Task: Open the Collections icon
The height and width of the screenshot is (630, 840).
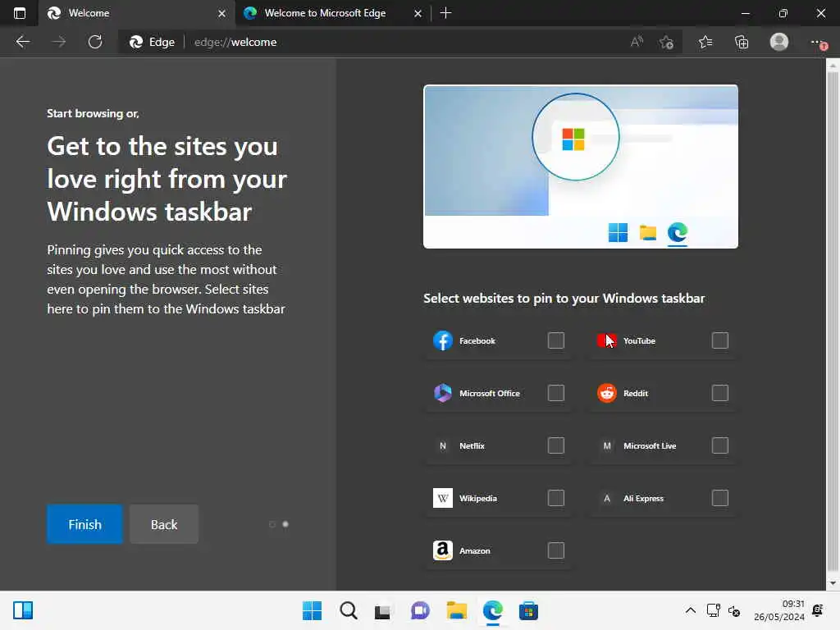Action: 742,42
